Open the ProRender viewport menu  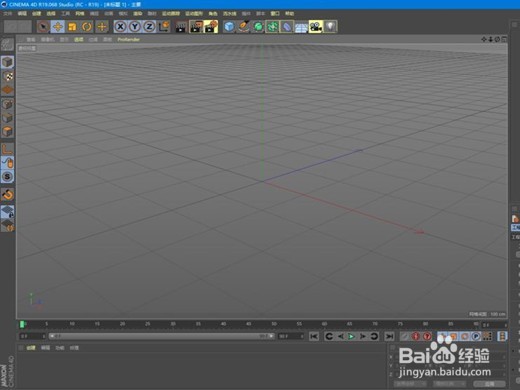pyautogui.click(x=129, y=39)
